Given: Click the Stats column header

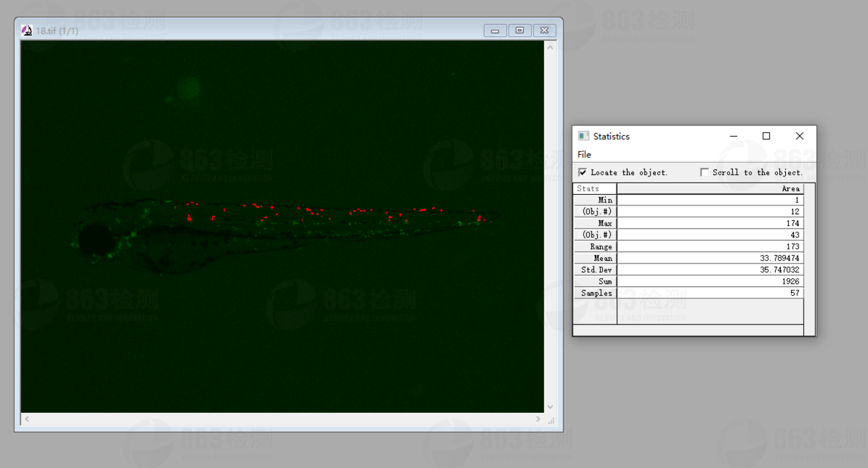Looking at the screenshot, I should point(595,188).
